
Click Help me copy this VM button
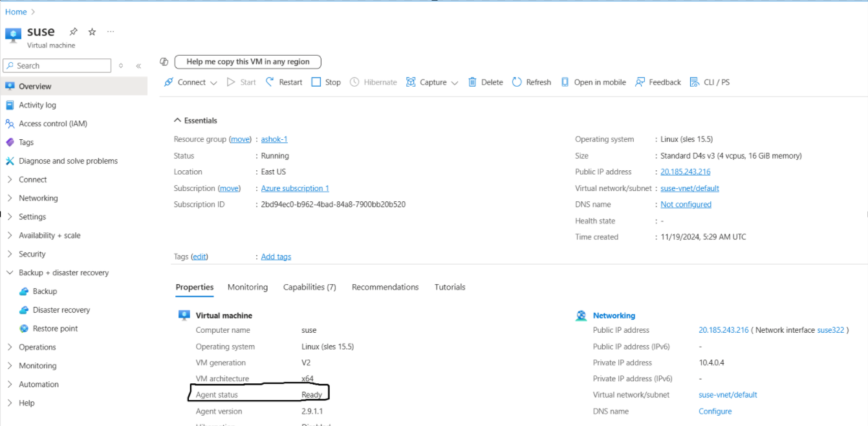point(248,62)
